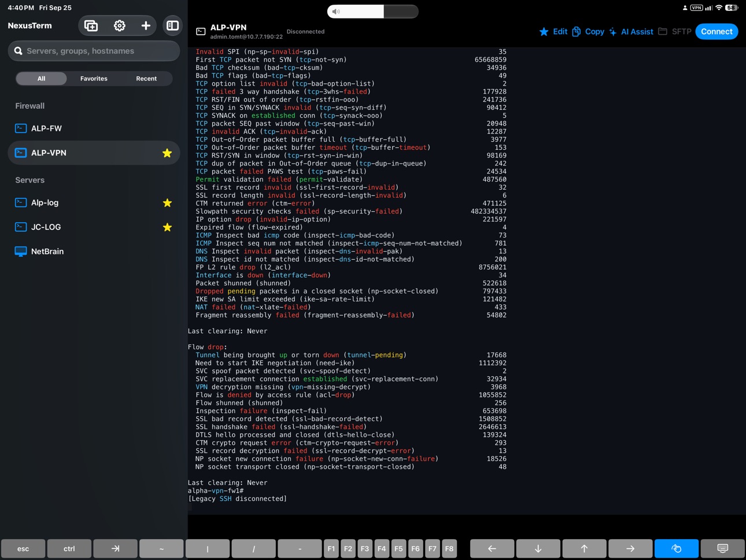746x560 pixels.
Task: Tap the battery indicator in the status bar
Action: click(732, 8)
